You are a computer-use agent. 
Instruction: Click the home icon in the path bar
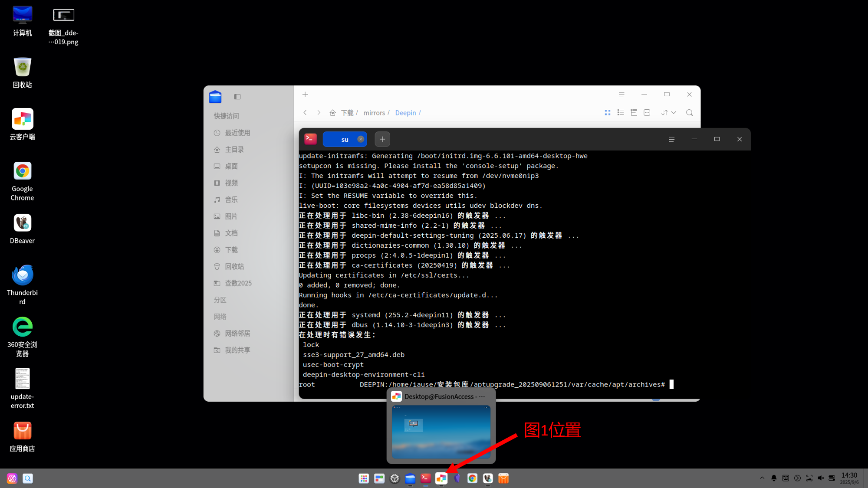coord(332,113)
